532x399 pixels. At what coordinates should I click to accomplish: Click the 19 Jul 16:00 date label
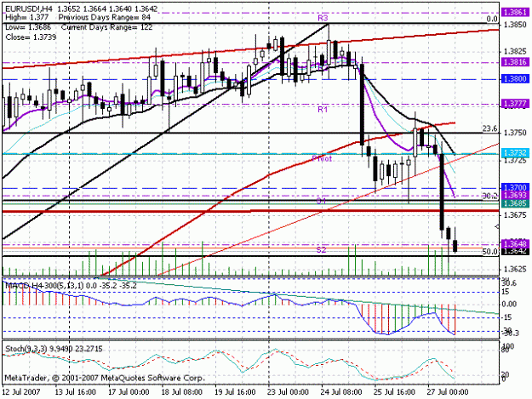(235, 392)
